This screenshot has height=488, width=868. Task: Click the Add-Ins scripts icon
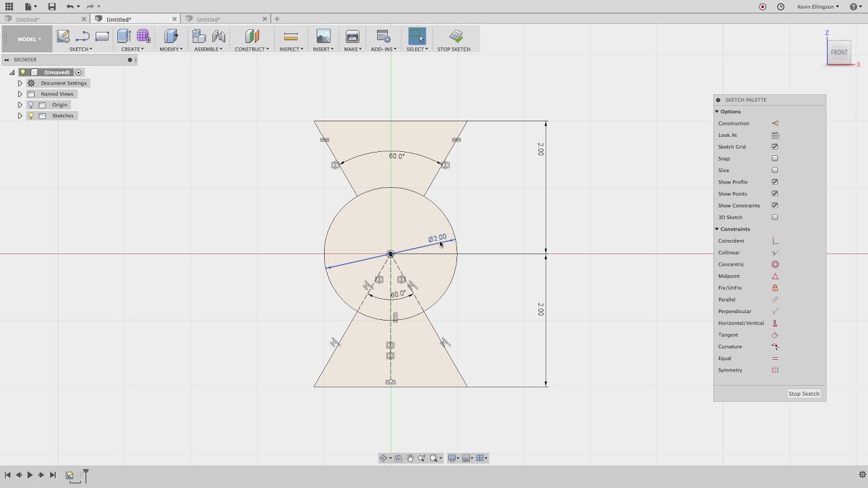click(383, 37)
